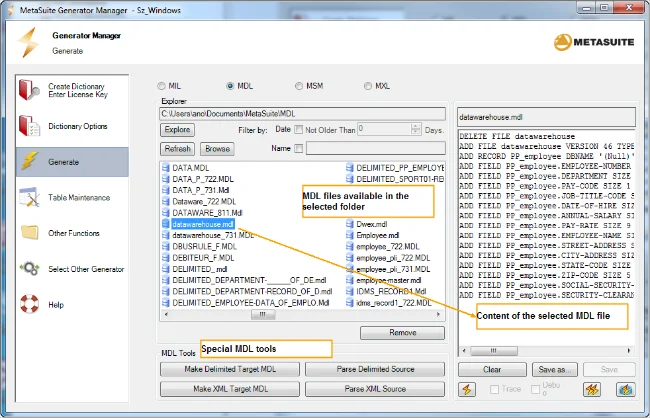The width and height of the screenshot is (650, 418).
Task: Select Generate in the sidebar
Action: (x=72, y=162)
